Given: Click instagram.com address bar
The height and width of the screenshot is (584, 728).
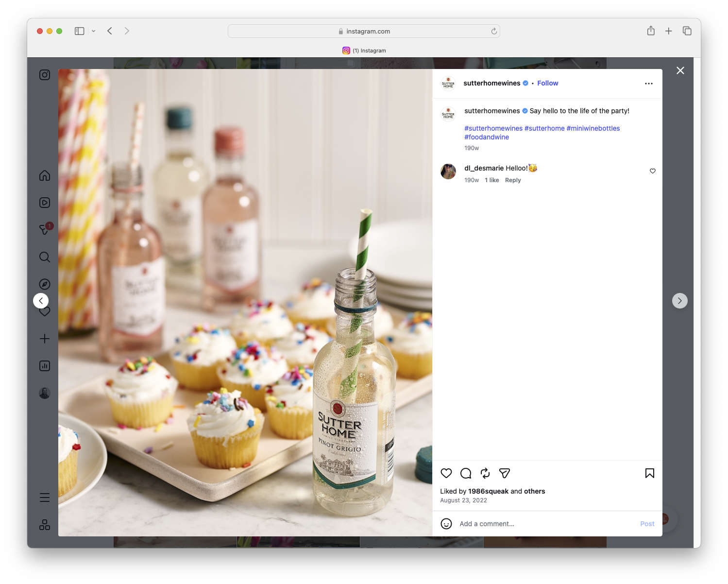Looking at the screenshot, I should point(364,31).
